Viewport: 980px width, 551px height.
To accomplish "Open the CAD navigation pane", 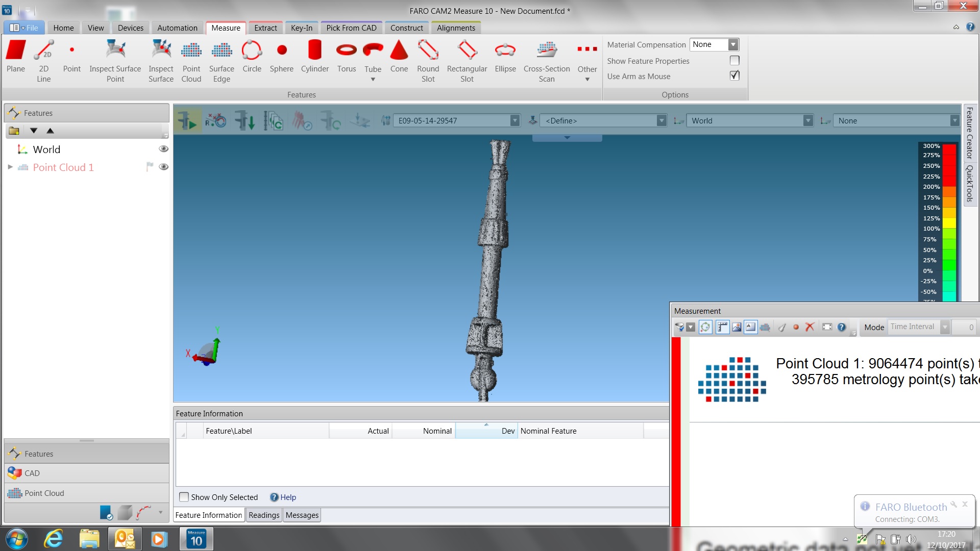I will tap(87, 473).
